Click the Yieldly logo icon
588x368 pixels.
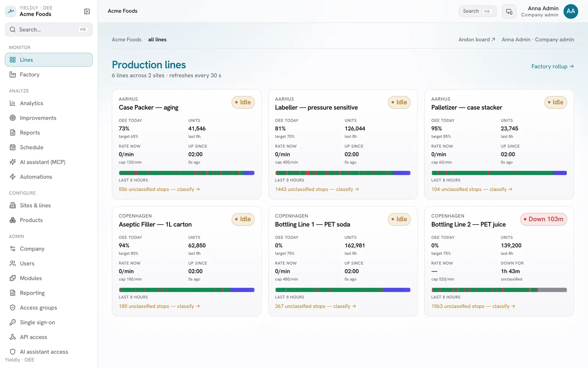[x=11, y=11]
